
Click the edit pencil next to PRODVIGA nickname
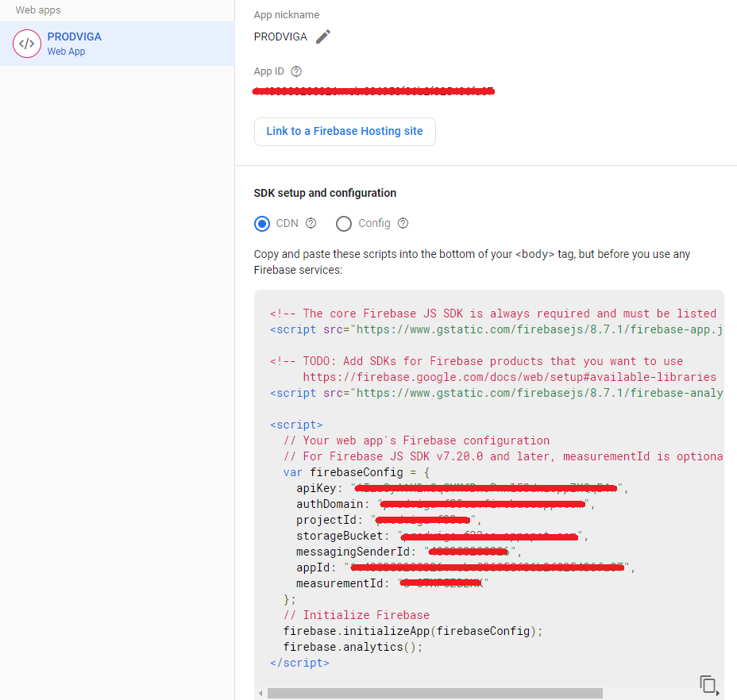(323, 37)
